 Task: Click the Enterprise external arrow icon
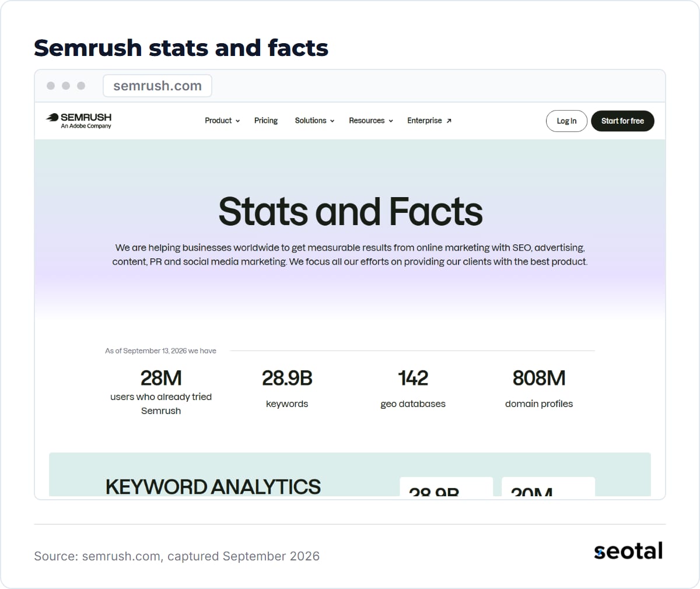click(449, 121)
